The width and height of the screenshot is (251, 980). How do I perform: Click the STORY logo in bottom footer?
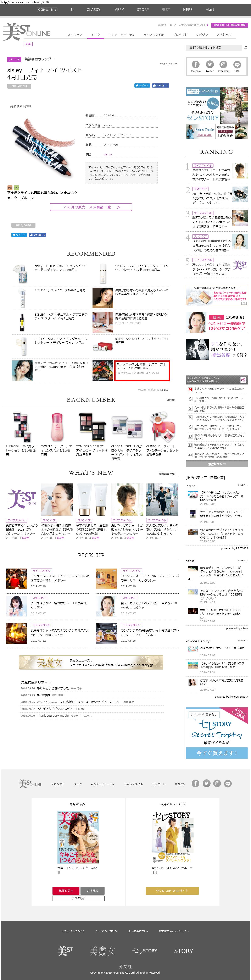point(184,951)
